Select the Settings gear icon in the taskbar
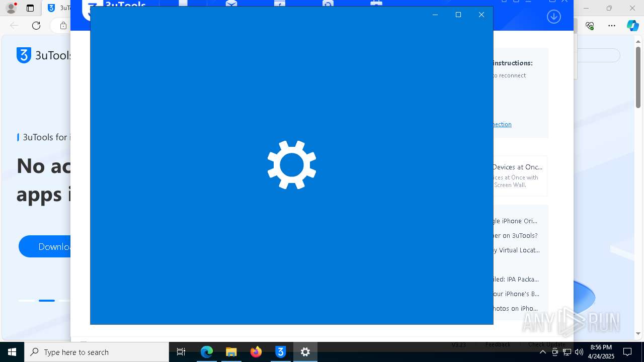644x362 pixels. (305, 352)
